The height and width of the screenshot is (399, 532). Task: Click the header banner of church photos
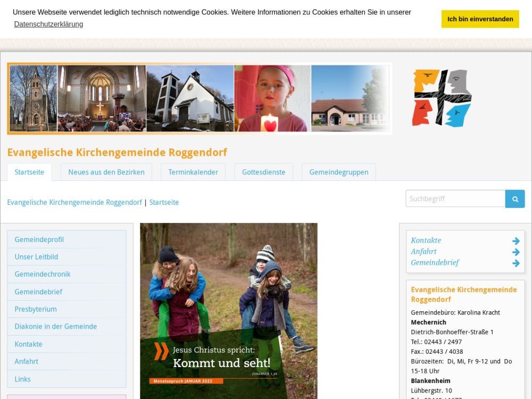(x=199, y=98)
